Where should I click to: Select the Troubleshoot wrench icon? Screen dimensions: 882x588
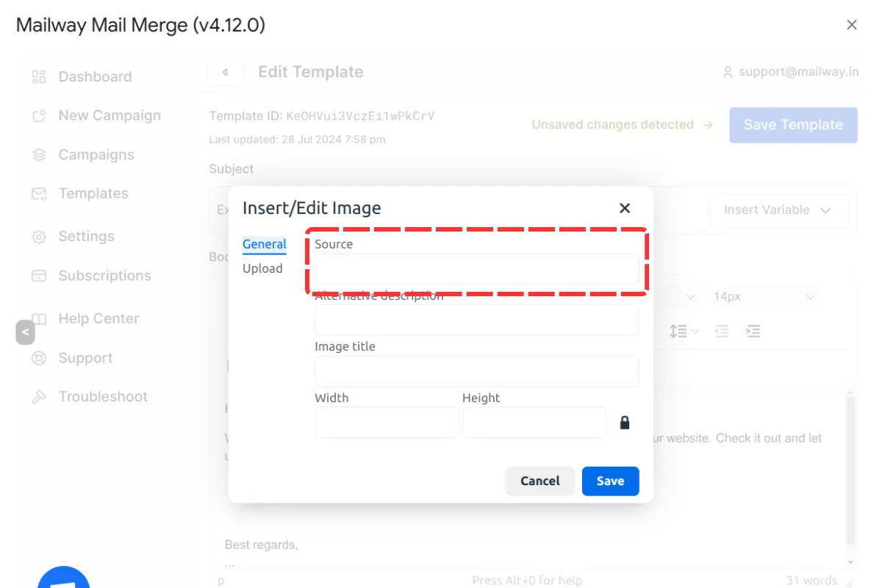tap(38, 396)
